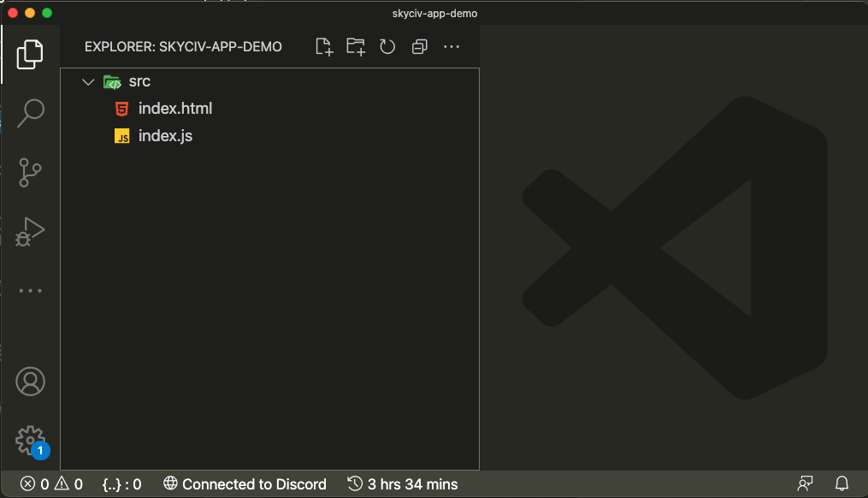Click the 3 hrs 34 mins time tracker
The height and width of the screenshot is (498, 868).
403,484
